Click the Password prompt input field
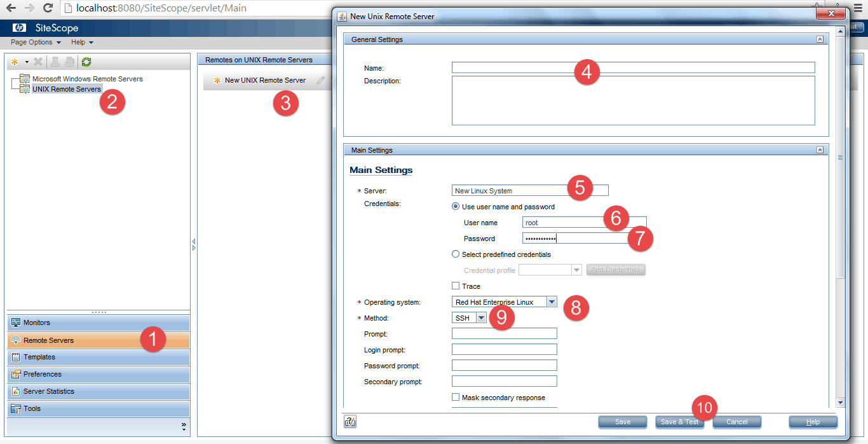868x444 pixels. 505,365
